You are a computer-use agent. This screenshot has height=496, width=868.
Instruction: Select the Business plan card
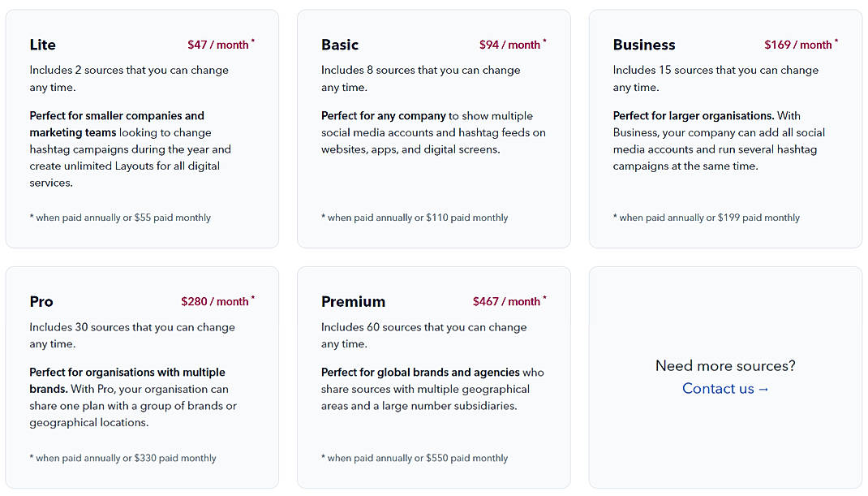coord(724,126)
